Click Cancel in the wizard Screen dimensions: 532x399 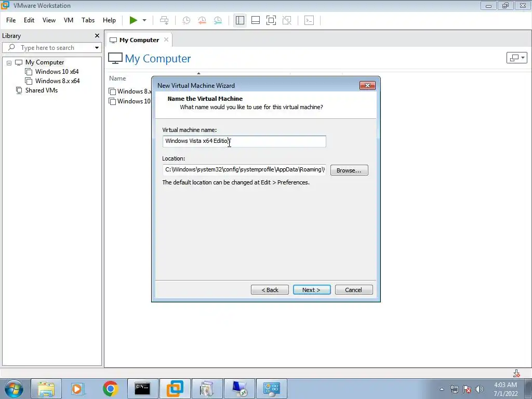pos(354,290)
